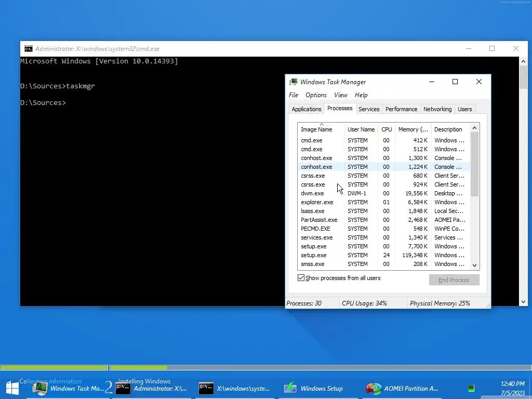Select setup.exe row with 7,700 K
The width and height of the screenshot is (532, 399).
(384, 246)
